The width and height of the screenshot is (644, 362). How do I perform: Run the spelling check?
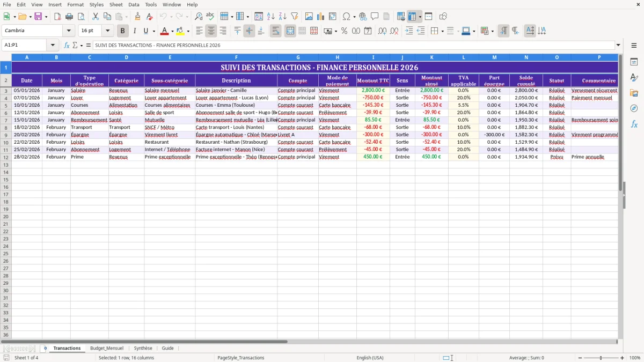point(210,17)
